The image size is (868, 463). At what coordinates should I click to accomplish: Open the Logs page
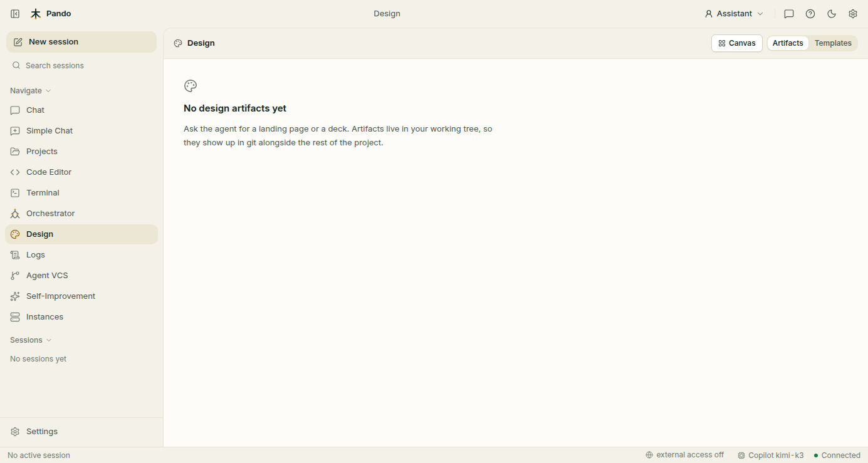click(81, 255)
